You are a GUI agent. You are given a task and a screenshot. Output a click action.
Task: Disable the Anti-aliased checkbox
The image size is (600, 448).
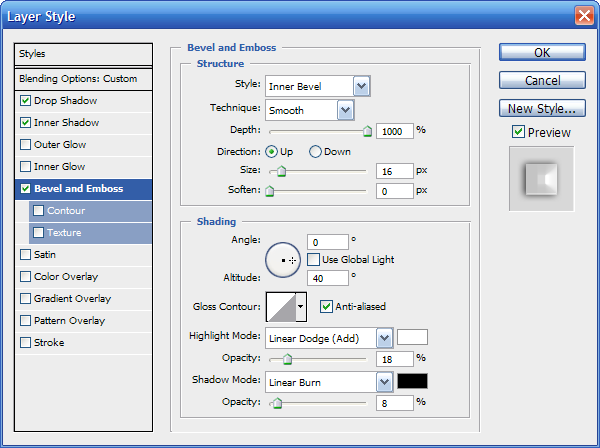[326, 307]
